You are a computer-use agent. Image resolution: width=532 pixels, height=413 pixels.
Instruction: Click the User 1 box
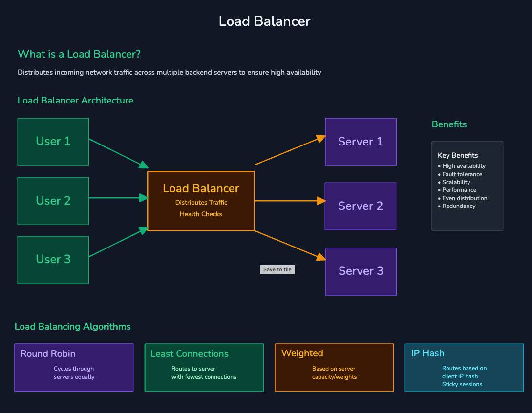point(53,142)
